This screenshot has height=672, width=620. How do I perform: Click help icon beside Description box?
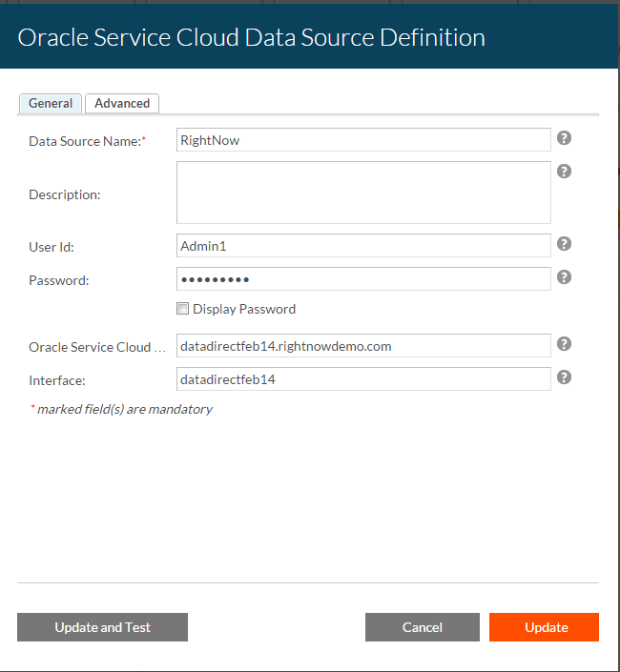[x=564, y=172]
